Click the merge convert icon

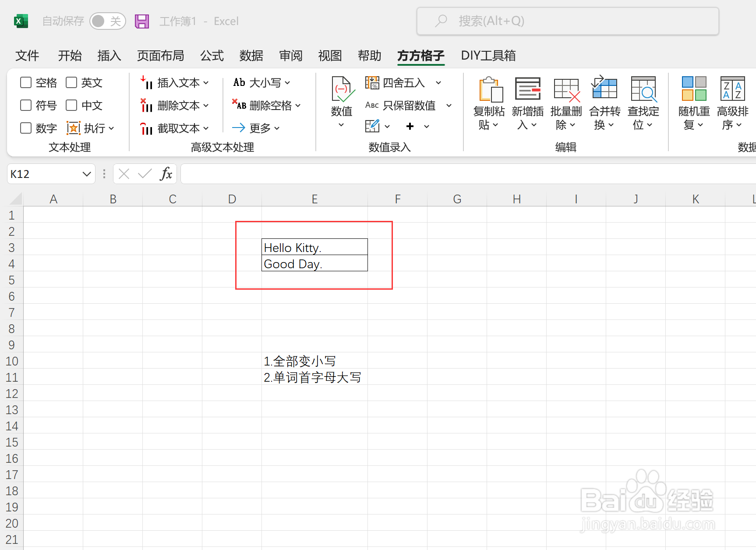coord(604,87)
